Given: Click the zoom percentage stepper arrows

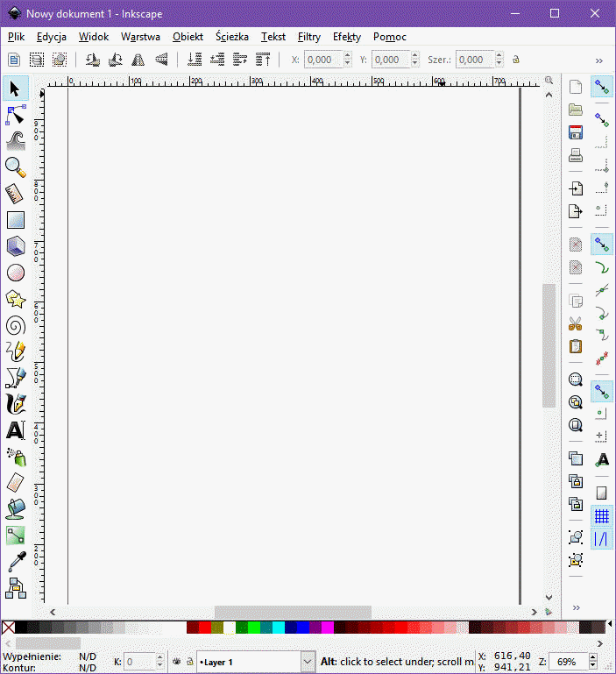Looking at the screenshot, I should [x=595, y=662].
